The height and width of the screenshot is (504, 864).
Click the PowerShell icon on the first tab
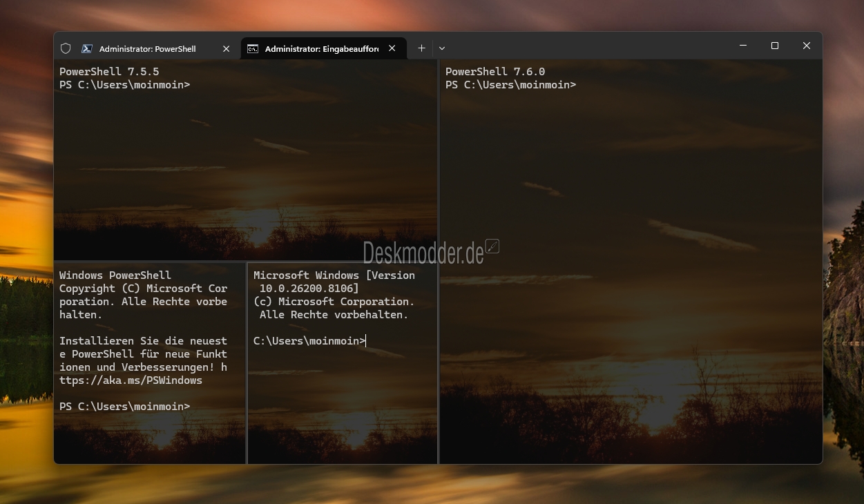pos(87,48)
